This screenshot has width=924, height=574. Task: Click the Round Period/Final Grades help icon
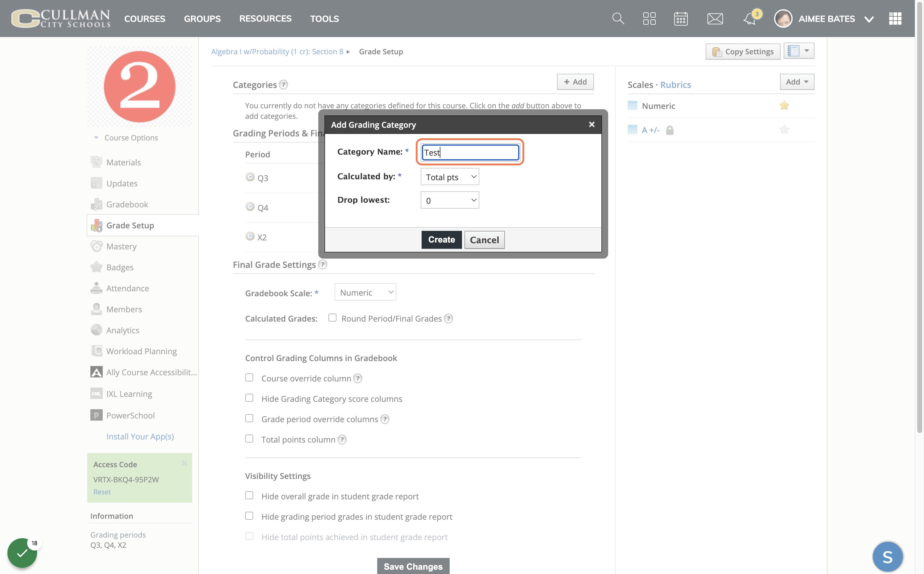click(448, 318)
